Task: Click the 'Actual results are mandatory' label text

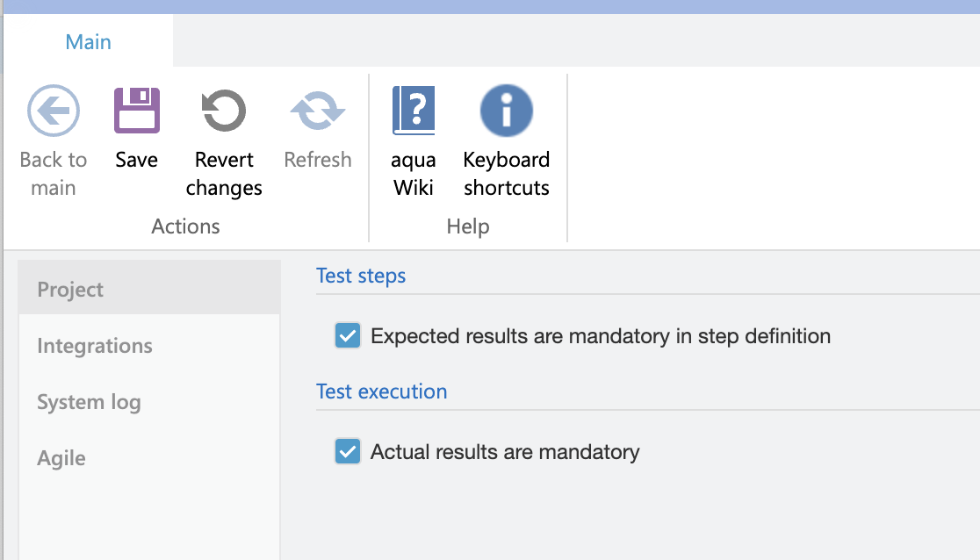Action: [505, 452]
